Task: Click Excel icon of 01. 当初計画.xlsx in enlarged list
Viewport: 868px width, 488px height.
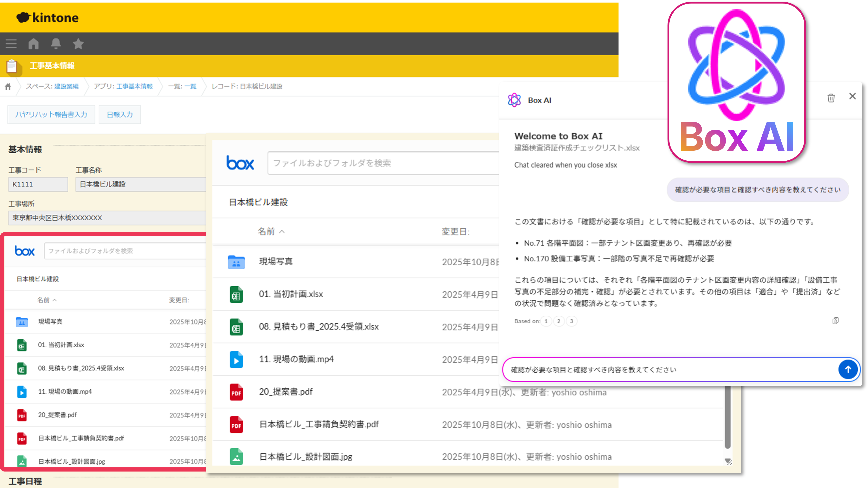Action: (236, 294)
